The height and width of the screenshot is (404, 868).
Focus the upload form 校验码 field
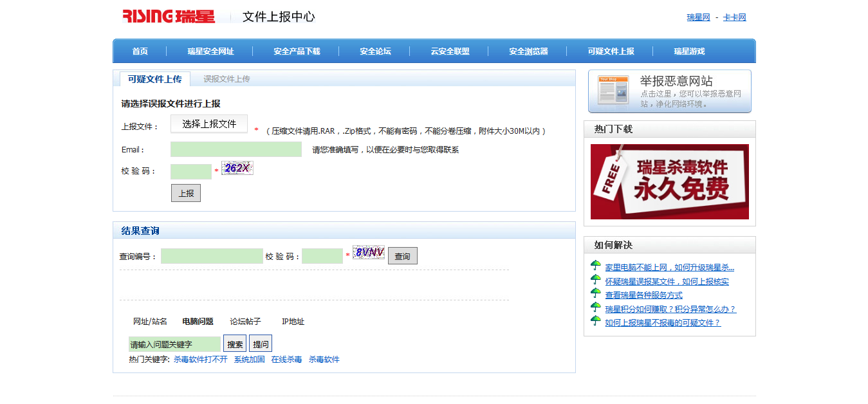(x=191, y=172)
